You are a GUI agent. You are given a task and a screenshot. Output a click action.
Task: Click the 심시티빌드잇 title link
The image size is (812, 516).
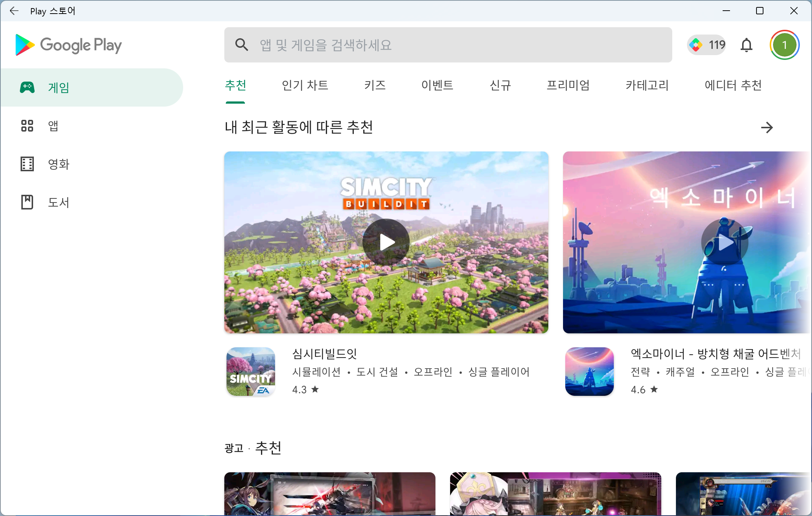pyautogui.click(x=324, y=354)
